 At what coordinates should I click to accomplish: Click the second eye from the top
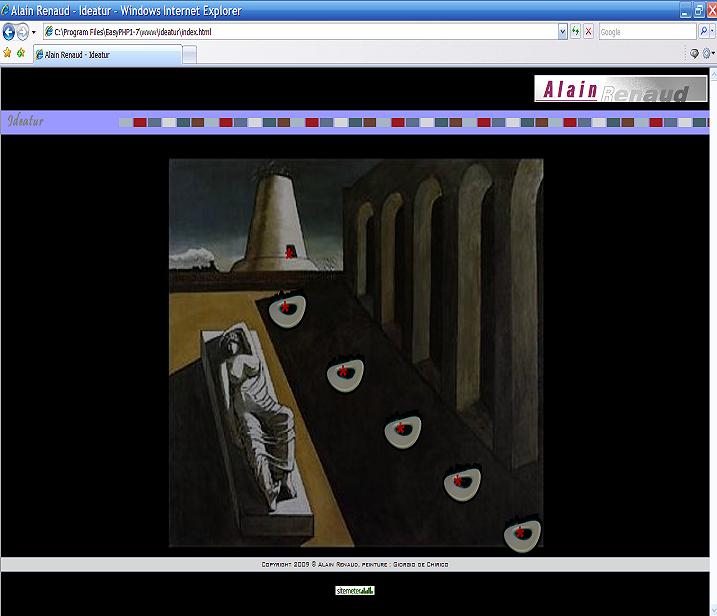pyautogui.click(x=345, y=374)
